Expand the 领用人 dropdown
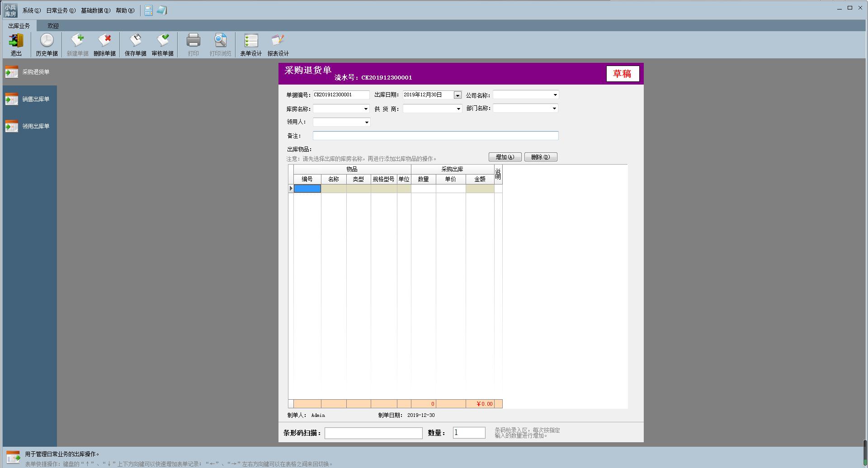868x468 pixels. pyautogui.click(x=367, y=123)
